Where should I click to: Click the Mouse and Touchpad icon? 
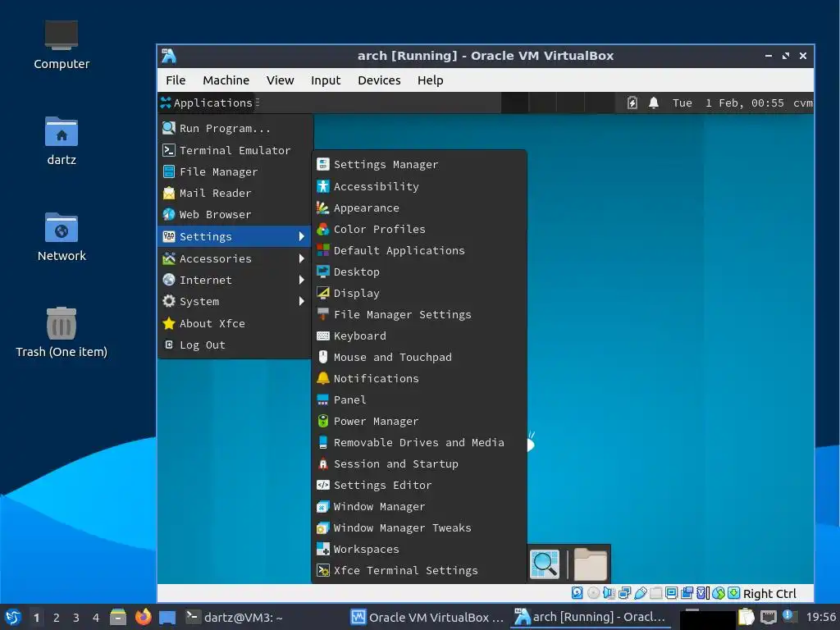coord(323,358)
